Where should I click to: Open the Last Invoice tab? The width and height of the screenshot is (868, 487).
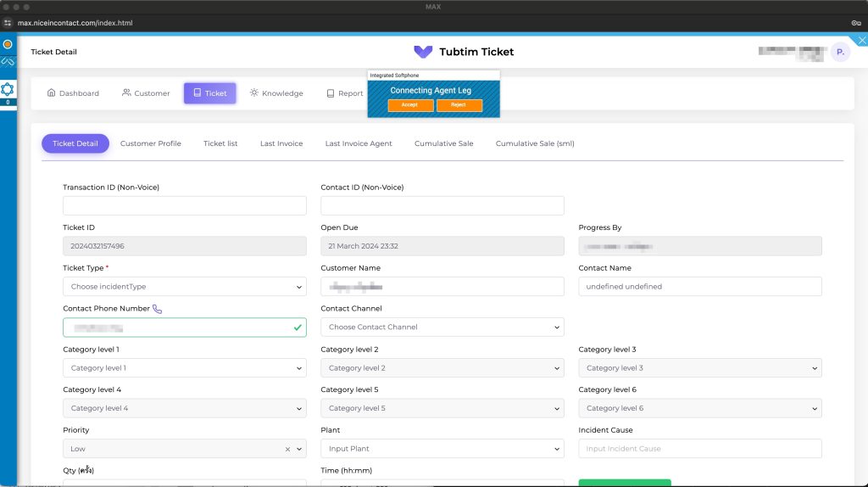[281, 143]
